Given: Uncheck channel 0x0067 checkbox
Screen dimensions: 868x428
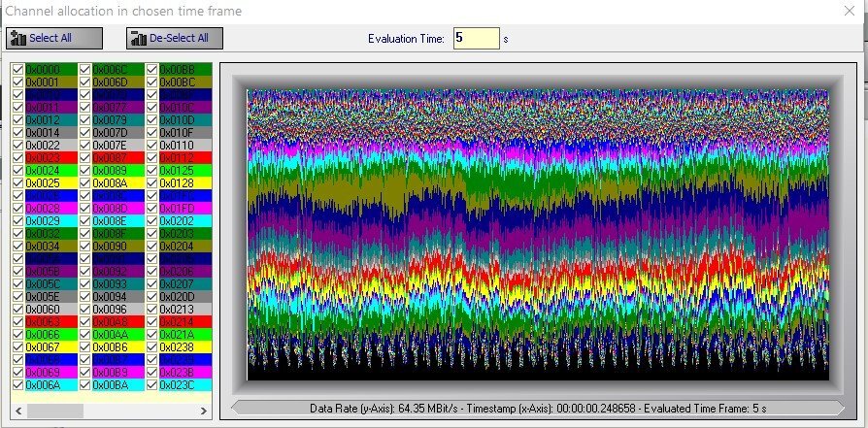Looking at the screenshot, I should click(x=17, y=346).
